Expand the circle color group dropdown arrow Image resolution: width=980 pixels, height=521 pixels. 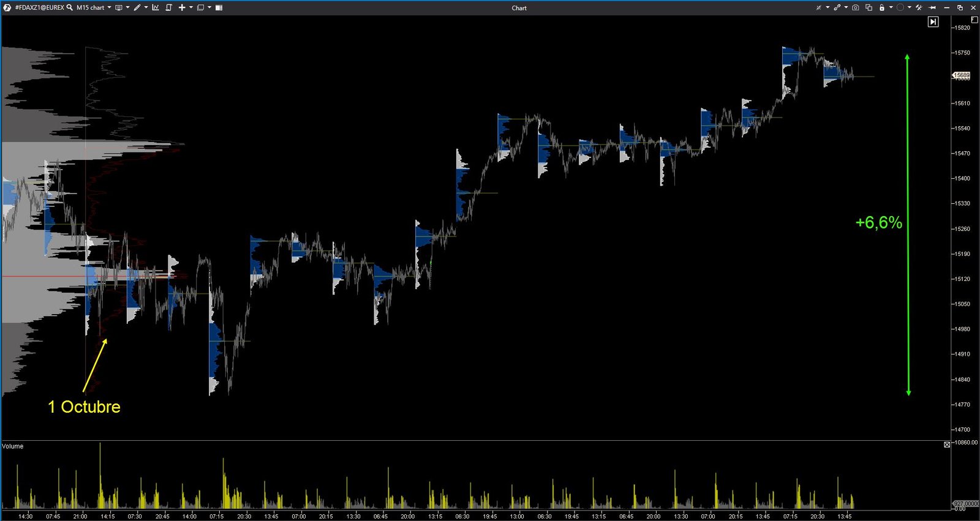(909, 7)
